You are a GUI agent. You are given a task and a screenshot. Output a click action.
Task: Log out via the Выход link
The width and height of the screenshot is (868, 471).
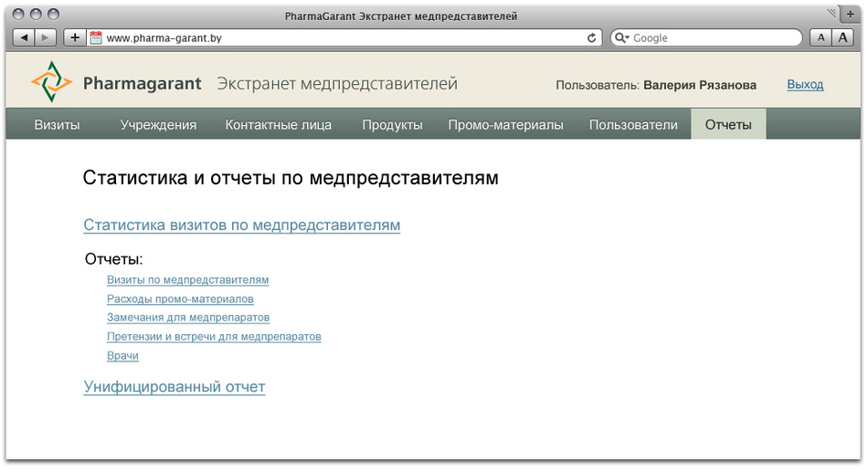[805, 84]
